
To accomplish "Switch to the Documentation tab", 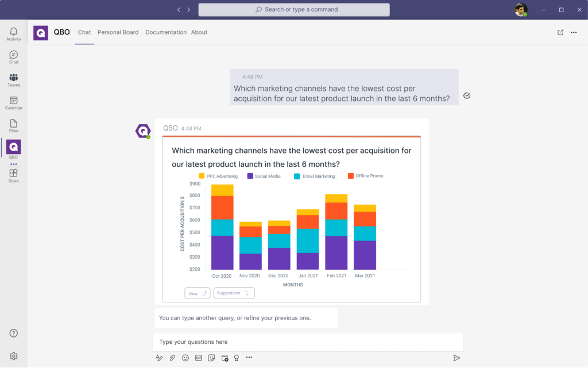I will pyautogui.click(x=165, y=32).
